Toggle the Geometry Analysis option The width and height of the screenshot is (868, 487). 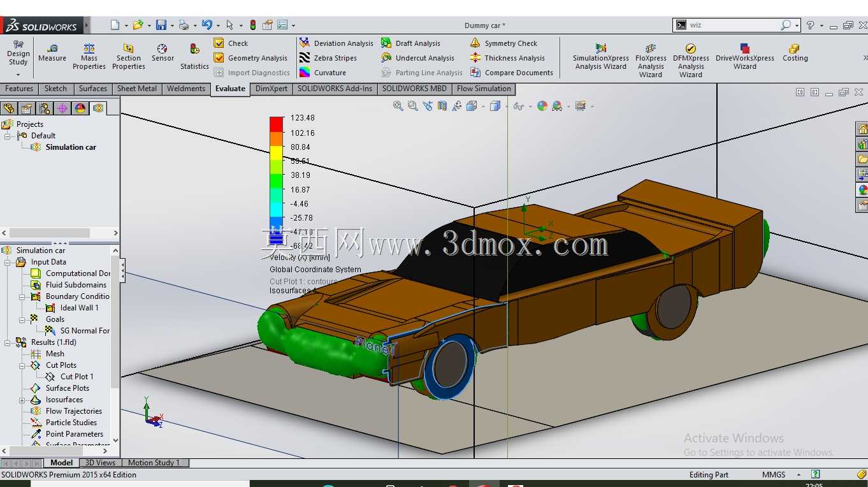coord(250,58)
